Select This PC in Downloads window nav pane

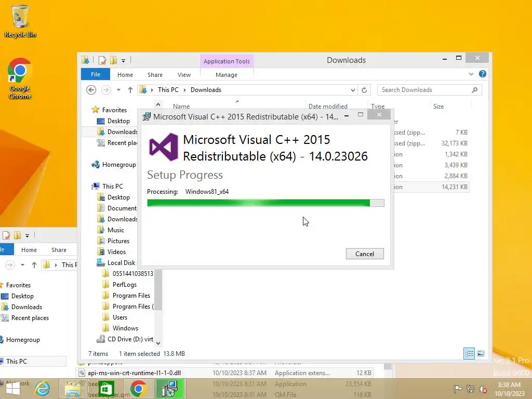[x=108, y=187]
